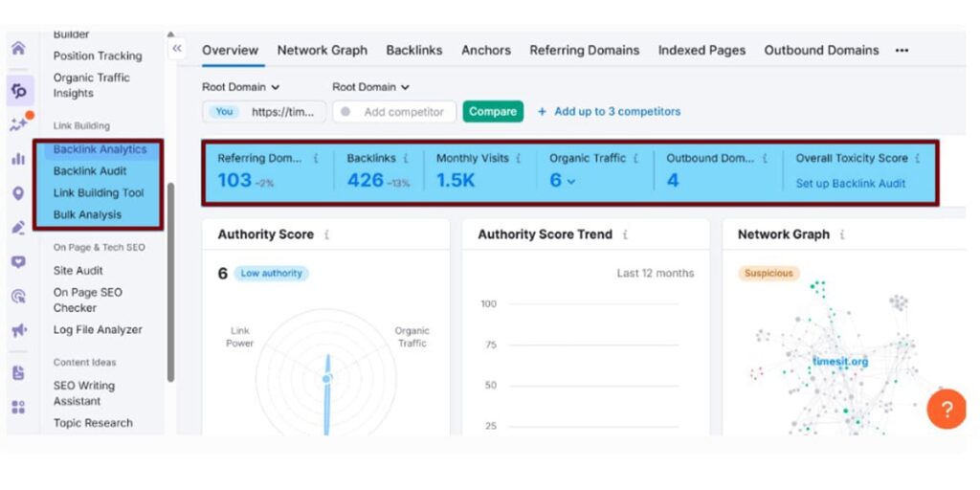Click the megaphone advertising icon
Screen dimensions: 980x490
tap(18, 330)
